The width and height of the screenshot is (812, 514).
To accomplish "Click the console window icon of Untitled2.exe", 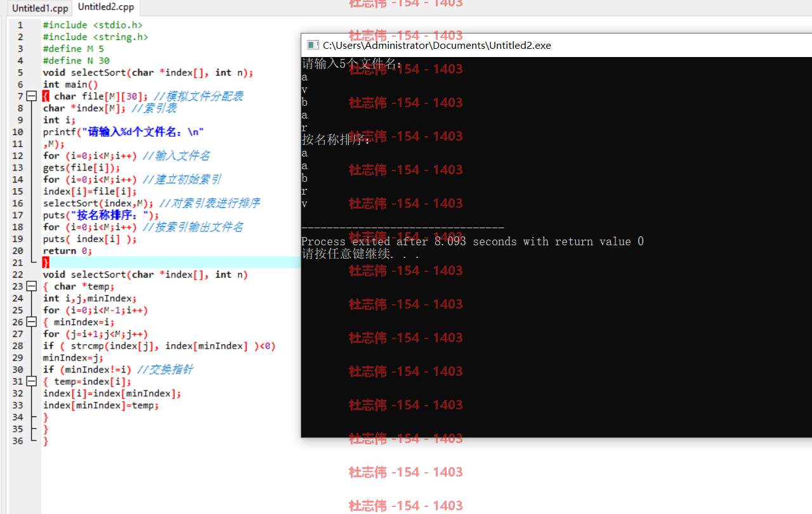I will [312, 45].
